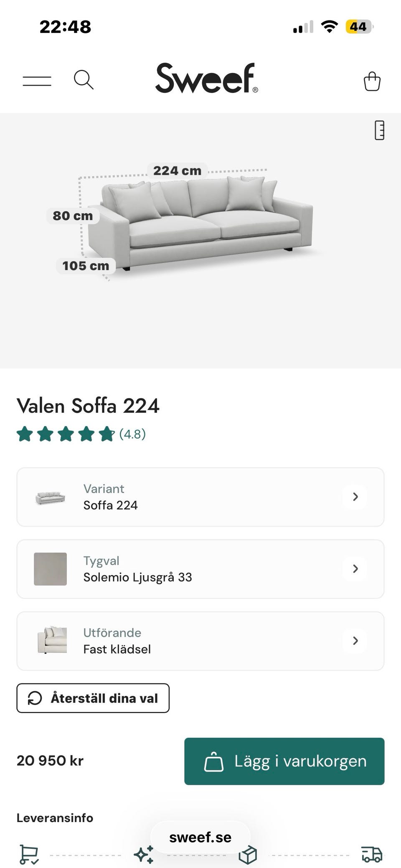
Task: Expand the Utförande chevron
Action: pos(355,640)
